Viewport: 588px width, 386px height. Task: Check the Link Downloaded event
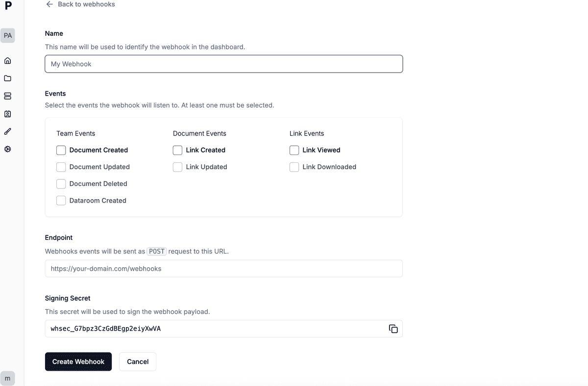(294, 167)
